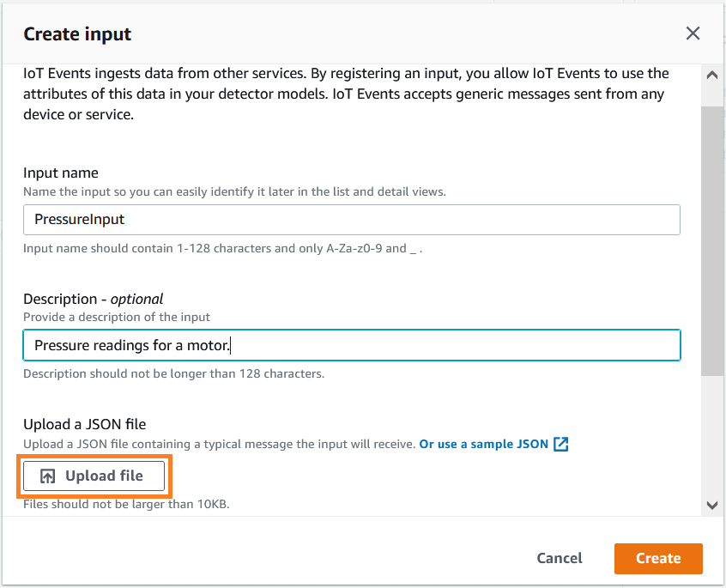The image size is (726, 588).
Task: Click the vertical scrollbar thumb
Action: coord(711,240)
